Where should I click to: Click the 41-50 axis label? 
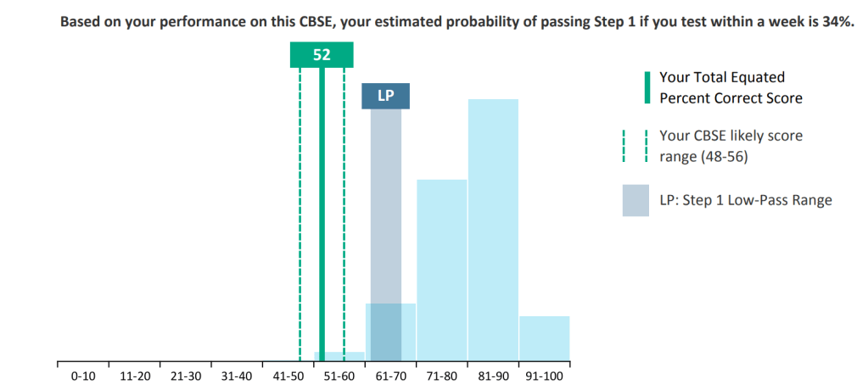coord(288,376)
